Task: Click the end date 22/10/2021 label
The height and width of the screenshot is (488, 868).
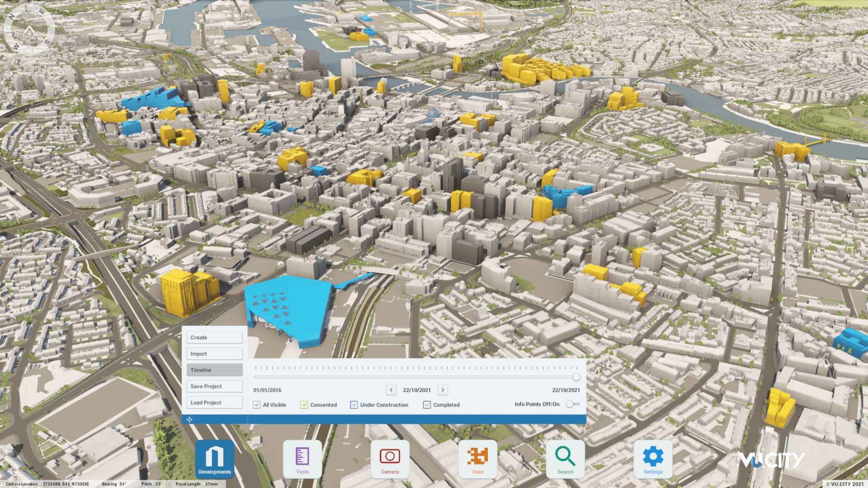Action: pyautogui.click(x=566, y=390)
